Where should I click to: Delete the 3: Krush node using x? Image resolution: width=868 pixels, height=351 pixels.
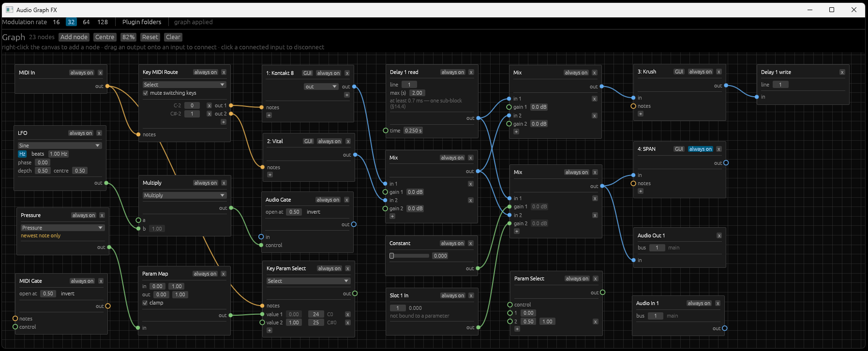click(718, 72)
